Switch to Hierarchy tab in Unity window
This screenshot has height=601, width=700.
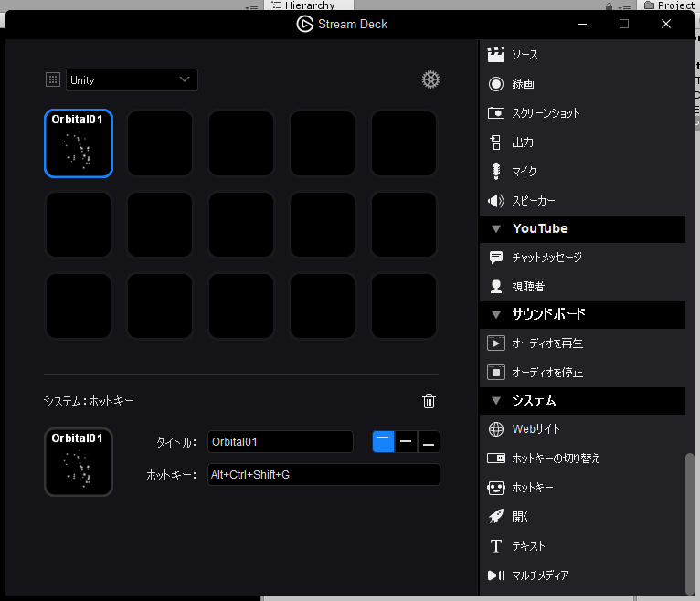(x=309, y=5)
